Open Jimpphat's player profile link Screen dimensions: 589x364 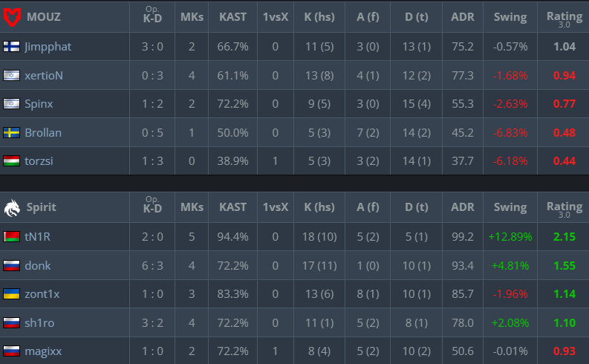pyautogui.click(x=48, y=46)
